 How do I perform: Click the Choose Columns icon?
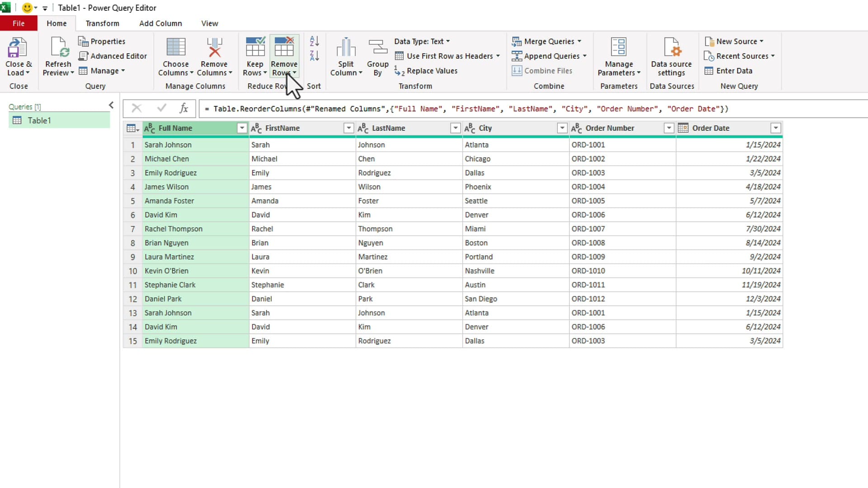click(176, 47)
